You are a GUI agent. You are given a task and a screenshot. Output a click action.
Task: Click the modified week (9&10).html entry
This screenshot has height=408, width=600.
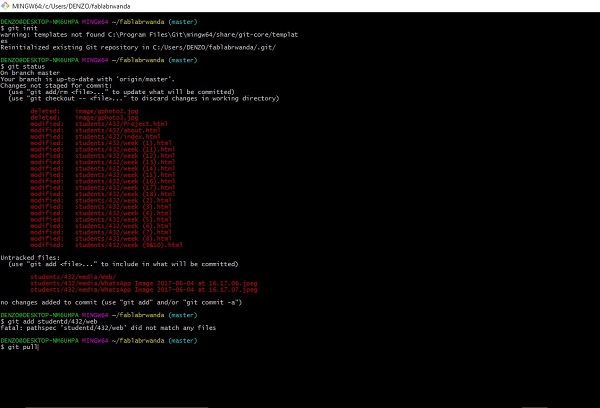106,245
